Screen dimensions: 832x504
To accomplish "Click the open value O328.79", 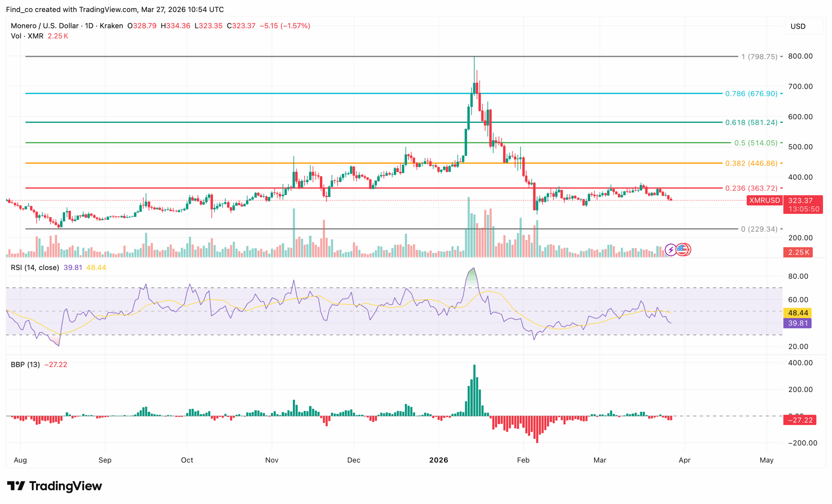I will (x=142, y=26).
